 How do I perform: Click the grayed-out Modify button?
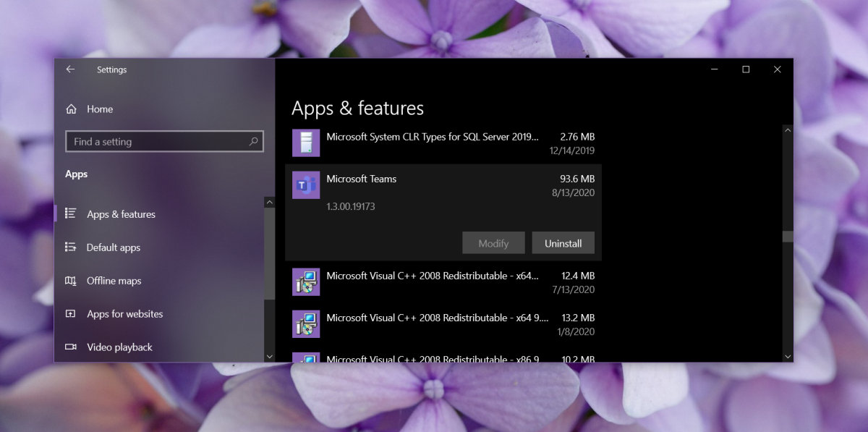tap(493, 243)
